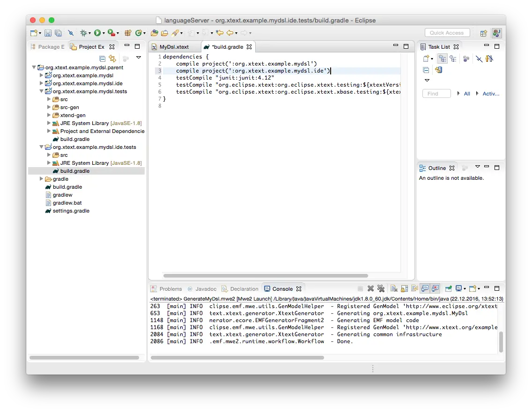Click the Activ... link in Task List
This screenshot has height=412, width=532.
point(491,94)
